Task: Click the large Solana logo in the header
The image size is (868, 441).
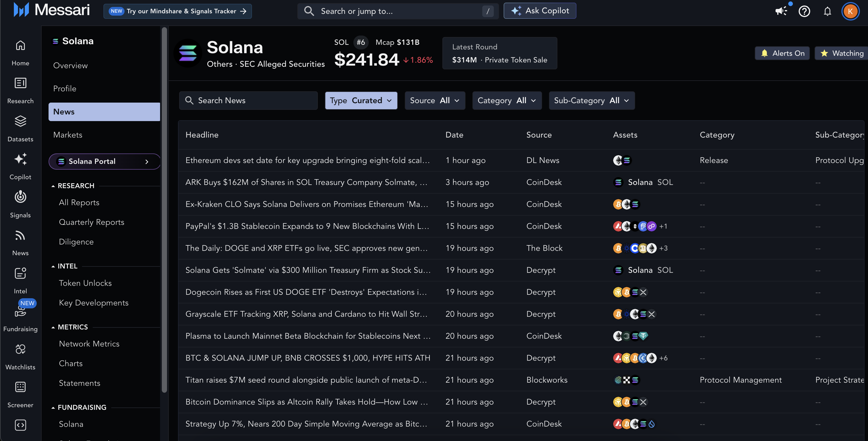Action: [187, 53]
